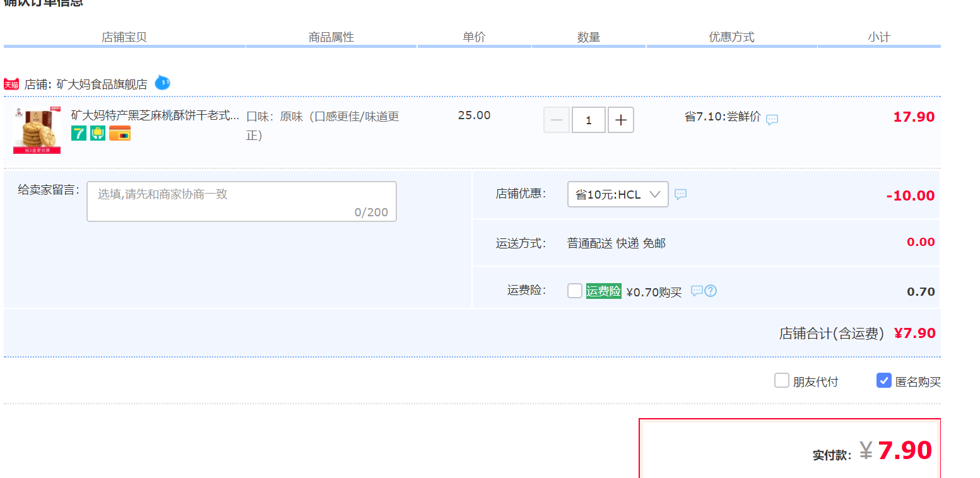Click the 店铺优惠 row label
Screen dimensions: 980x478
521,194
